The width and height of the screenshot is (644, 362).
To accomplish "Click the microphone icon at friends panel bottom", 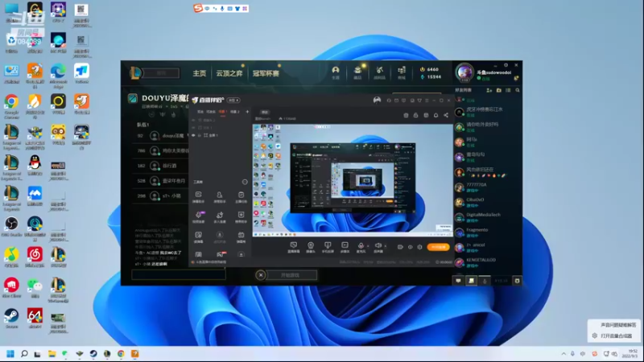I will [485, 281].
